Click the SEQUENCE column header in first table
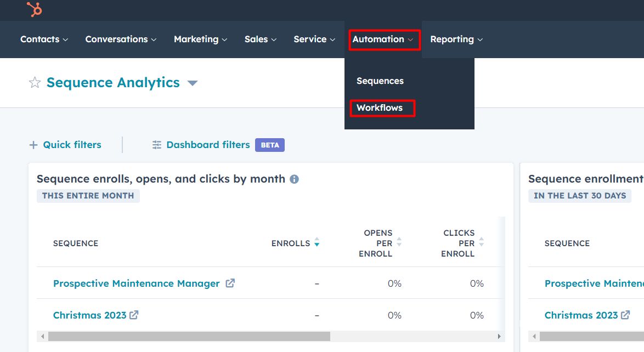The height and width of the screenshot is (352, 644). pos(76,243)
